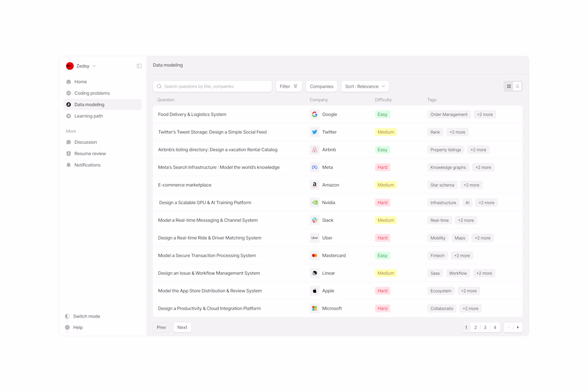Screen dimensions: 588x392
Task: Show +2 more tags for Slack row
Action: [x=466, y=220]
